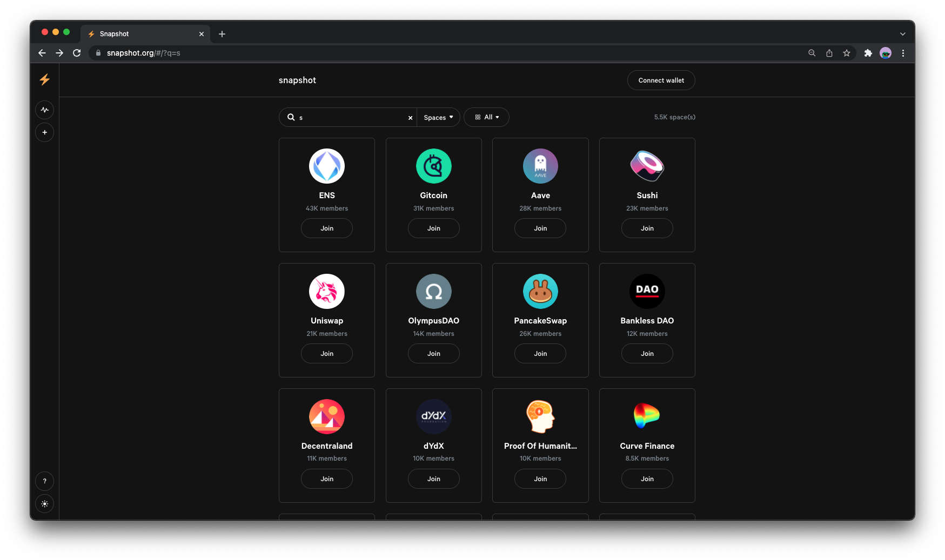Expand the browser tab list chevron
This screenshot has width=945, height=560.
click(x=902, y=33)
